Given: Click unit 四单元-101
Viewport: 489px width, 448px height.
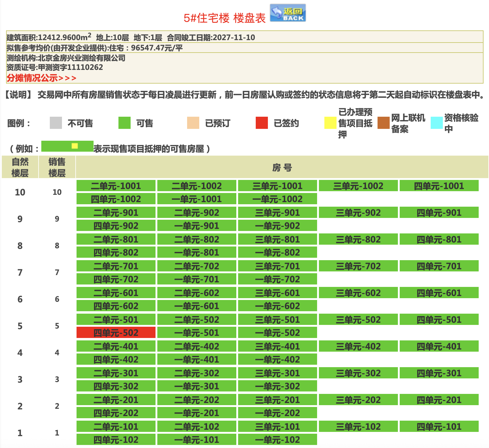Looking at the screenshot, I should pos(439,427).
